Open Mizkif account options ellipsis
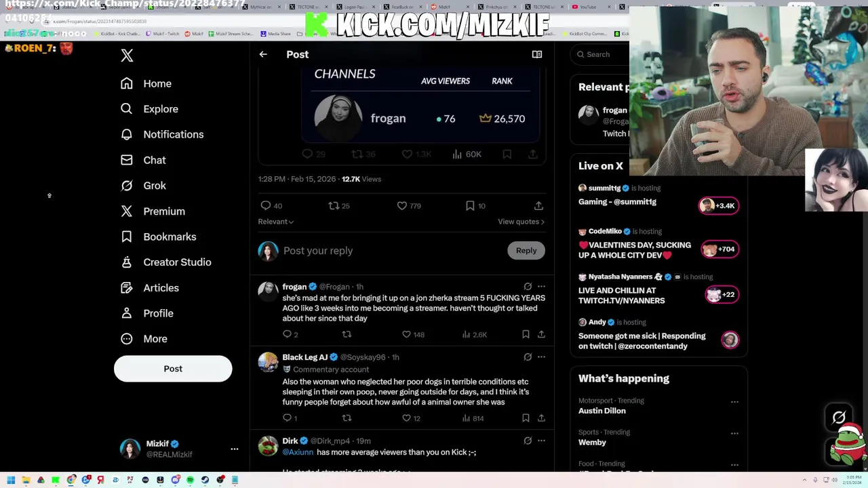The height and width of the screenshot is (488, 868). click(x=234, y=449)
